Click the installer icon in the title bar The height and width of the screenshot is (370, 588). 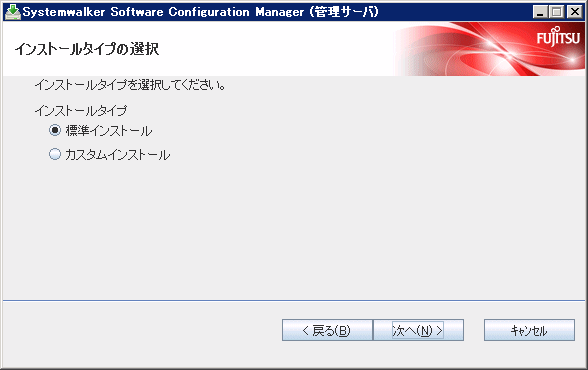pyautogui.click(x=13, y=12)
